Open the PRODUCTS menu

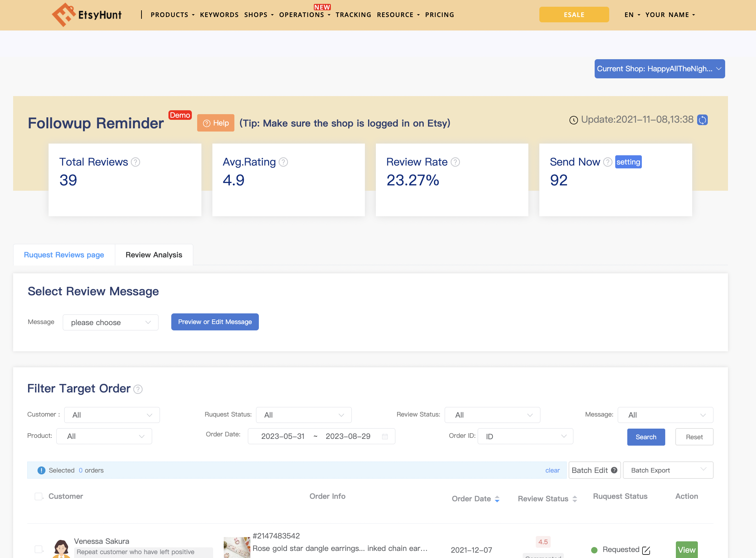click(x=172, y=15)
